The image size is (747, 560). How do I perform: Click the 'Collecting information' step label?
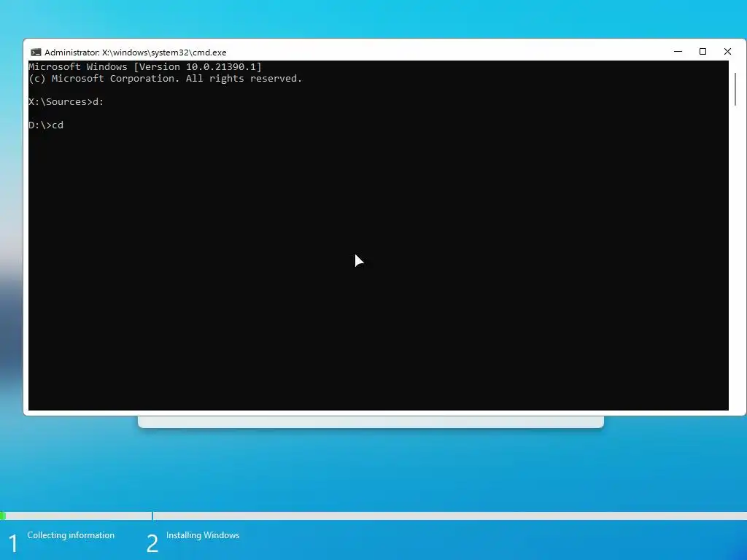[71, 535]
